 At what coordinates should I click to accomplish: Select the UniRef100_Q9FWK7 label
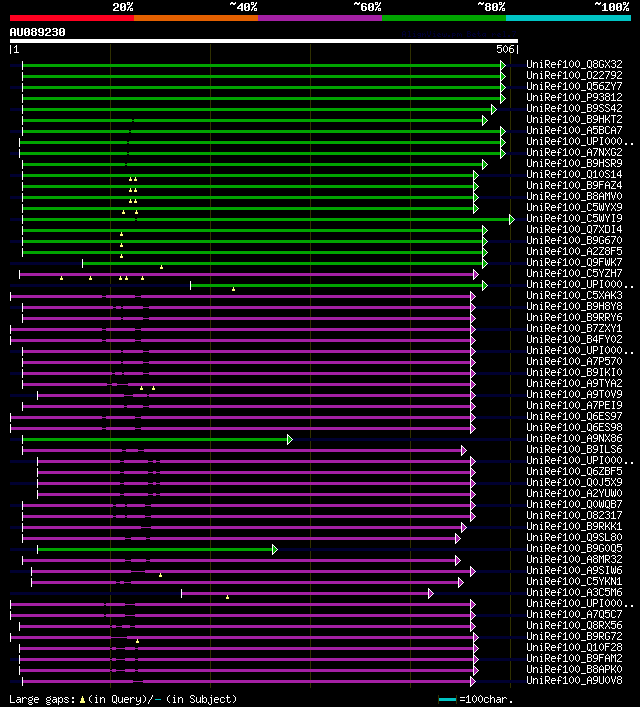pyautogui.click(x=574, y=262)
